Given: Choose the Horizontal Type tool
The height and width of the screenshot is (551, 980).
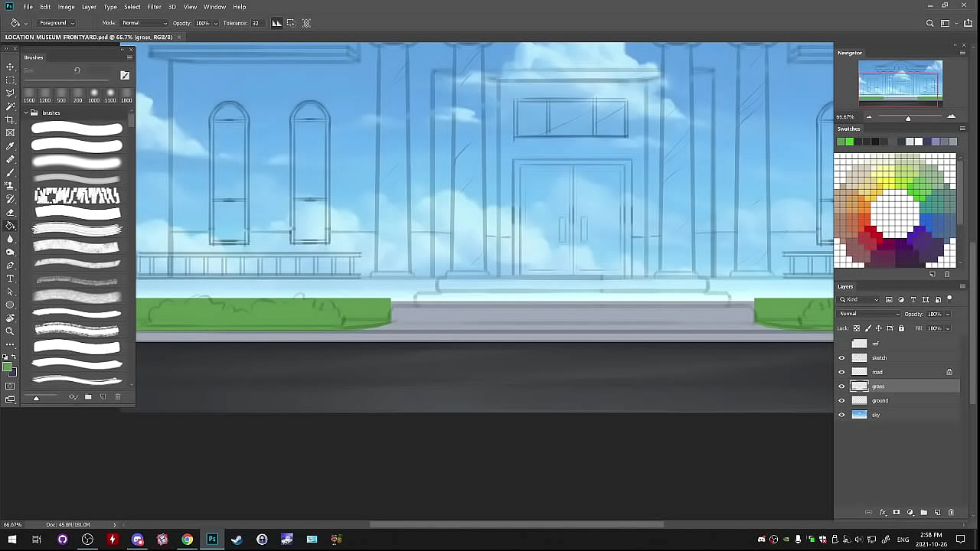Looking at the screenshot, I should click(10, 279).
